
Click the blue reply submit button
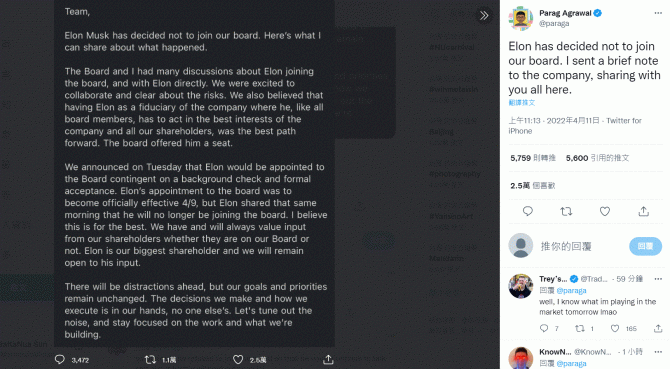tap(645, 246)
